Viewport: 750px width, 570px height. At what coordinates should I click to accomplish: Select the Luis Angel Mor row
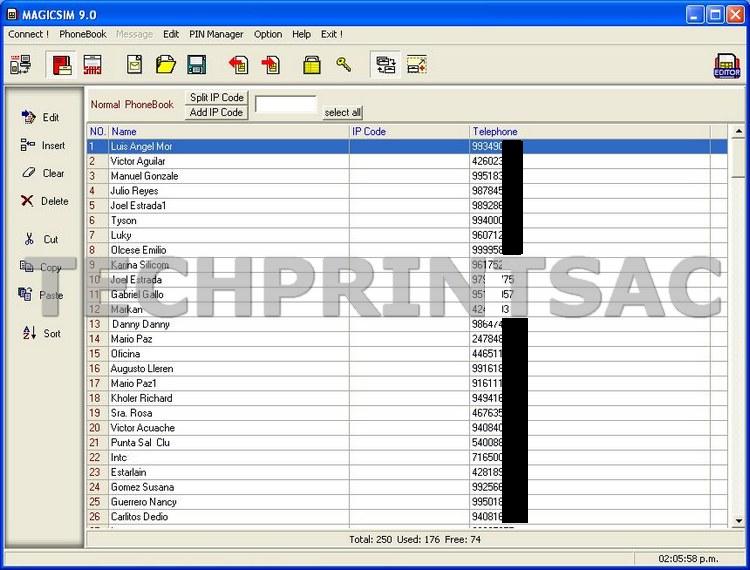[407, 146]
